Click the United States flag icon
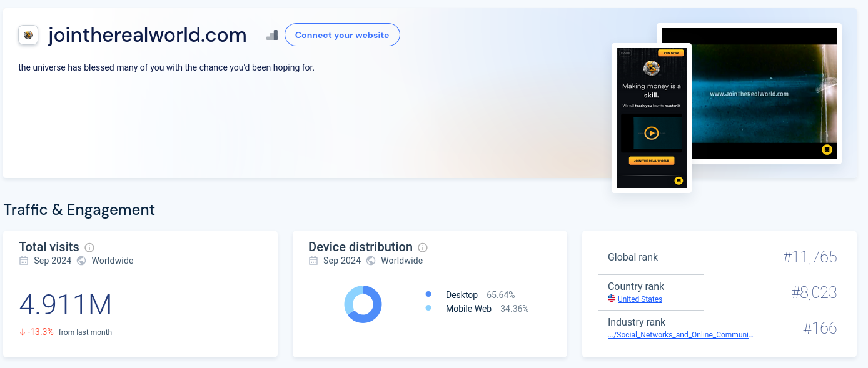 tap(612, 299)
